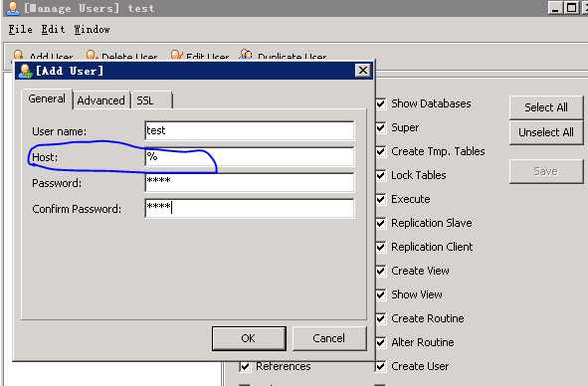Click the Host input field
This screenshot has height=386, width=588.
click(x=250, y=156)
